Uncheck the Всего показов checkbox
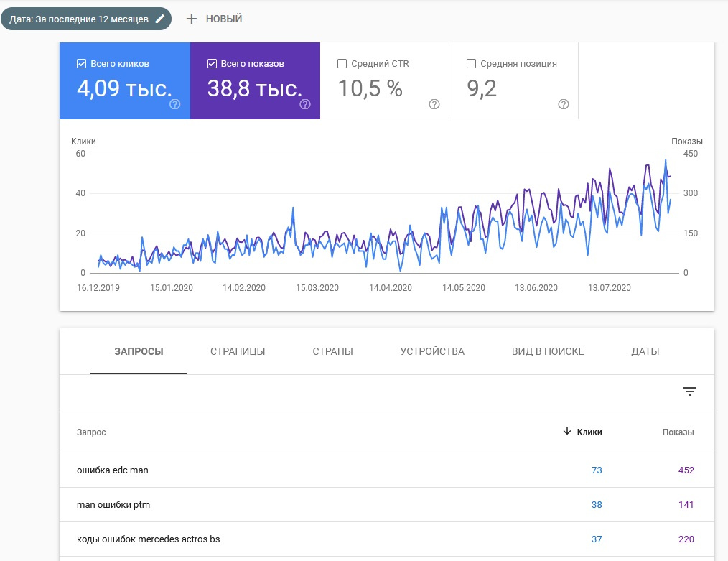Viewport: 728px width, 561px height. pos(212,64)
